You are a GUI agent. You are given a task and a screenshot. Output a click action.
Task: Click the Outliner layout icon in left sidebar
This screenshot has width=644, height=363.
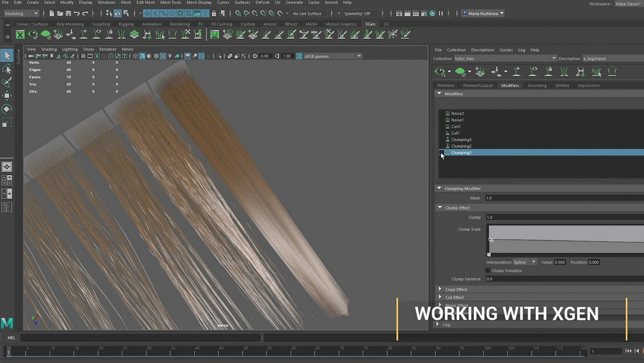pos(7,207)
